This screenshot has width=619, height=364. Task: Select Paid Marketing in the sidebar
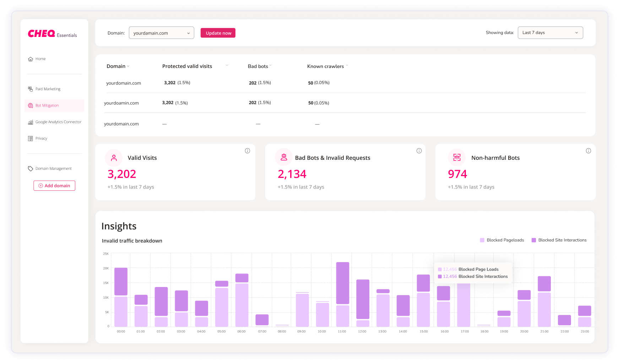pos(48,89)
